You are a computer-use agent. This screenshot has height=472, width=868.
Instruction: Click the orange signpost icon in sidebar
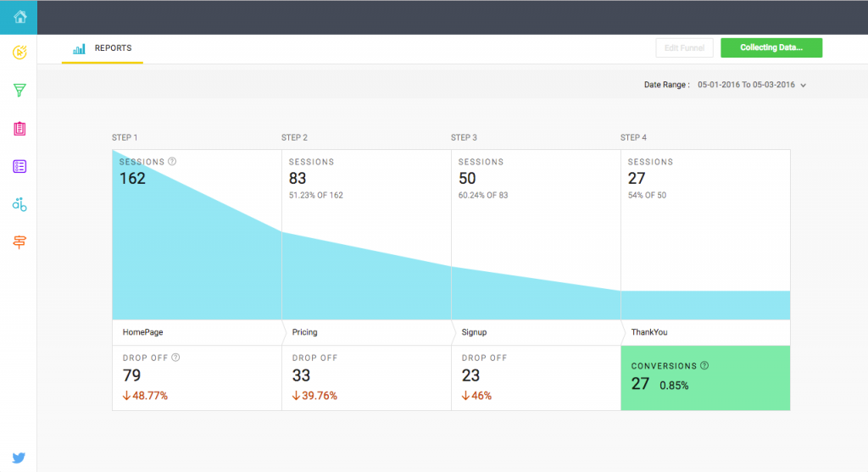[x=19, y=242]
